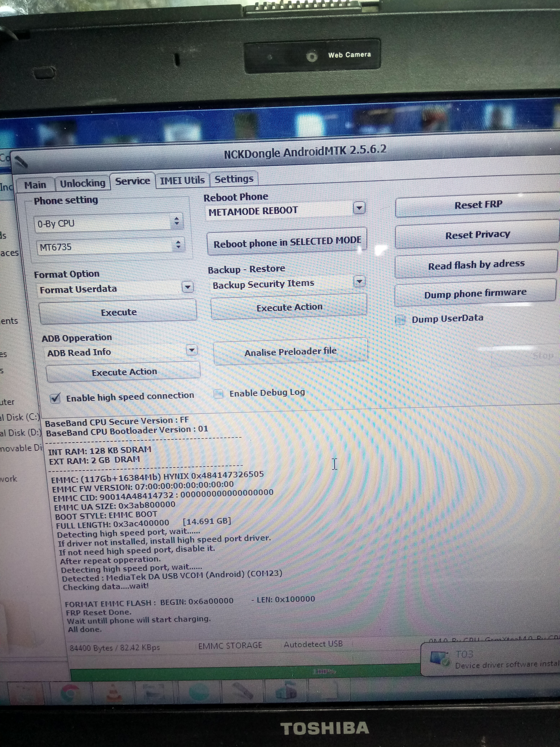The height and width of the screenshot is (747, 560).
Task: Tick the Dump UserData checkbox
Action: pyautogui.click(x=400, y=319)
